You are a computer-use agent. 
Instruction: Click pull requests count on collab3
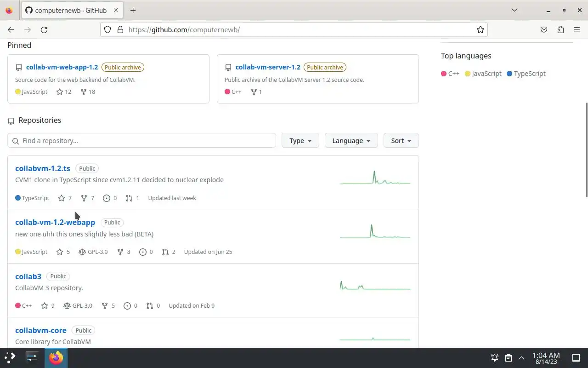point(153,305)
